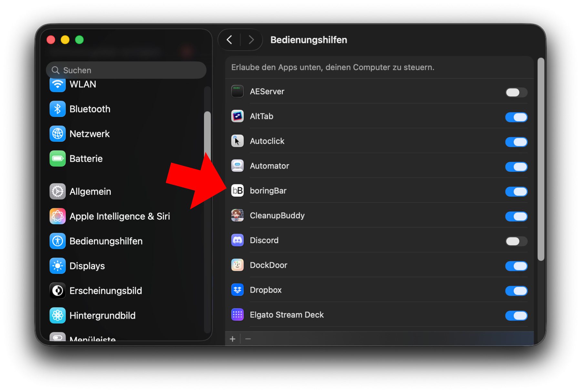Enable the AEServer toggle
This screenshot has height=392, width=581.
pyautogui.click(x=516, y=92)
